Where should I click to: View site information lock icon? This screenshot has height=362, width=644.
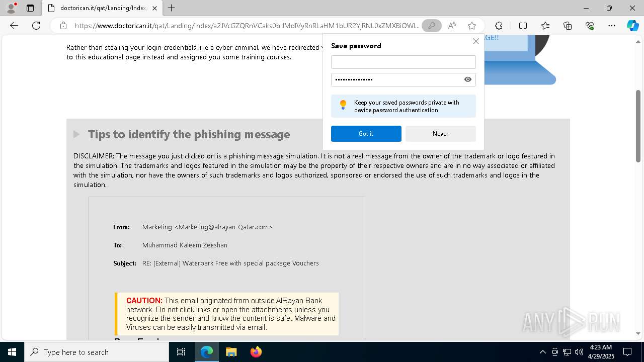63,26
